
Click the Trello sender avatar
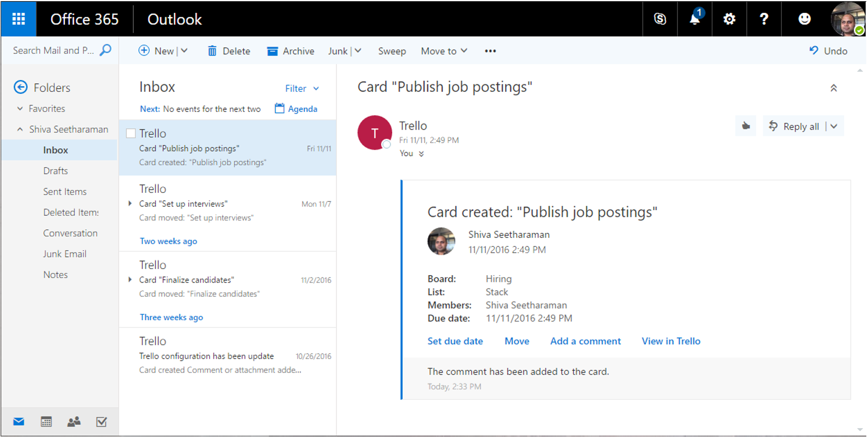pyautogui.click(x=374, y=132)
